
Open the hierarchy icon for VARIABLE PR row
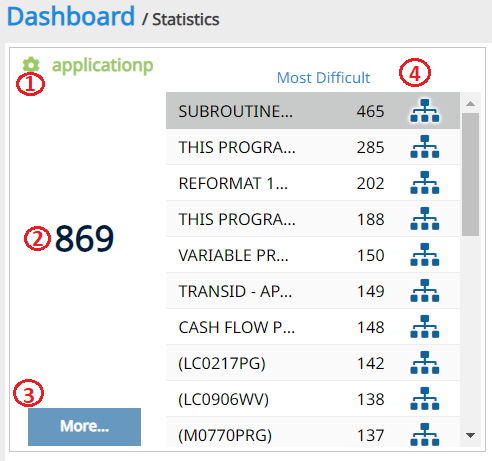pos(425,255)
